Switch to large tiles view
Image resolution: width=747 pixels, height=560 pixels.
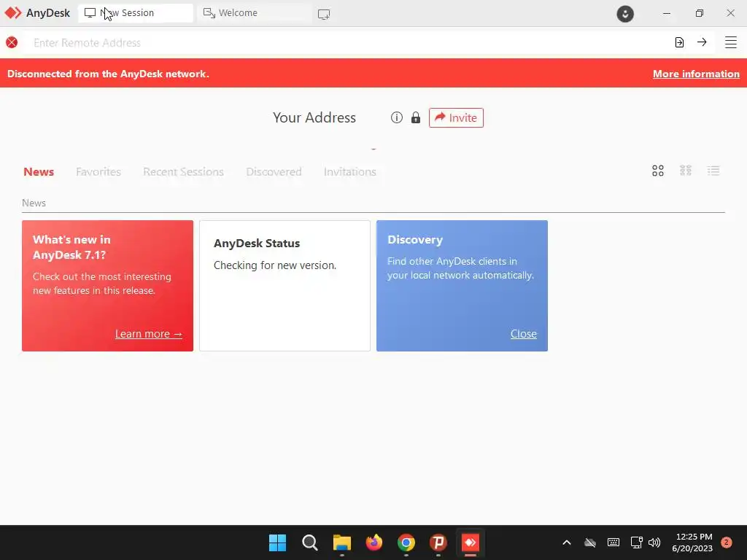click(657, 171)
